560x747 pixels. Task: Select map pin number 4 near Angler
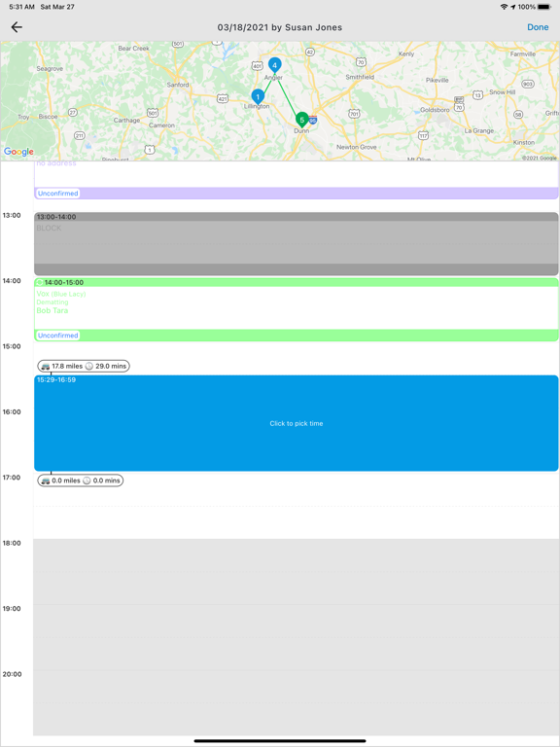(274, 65)
